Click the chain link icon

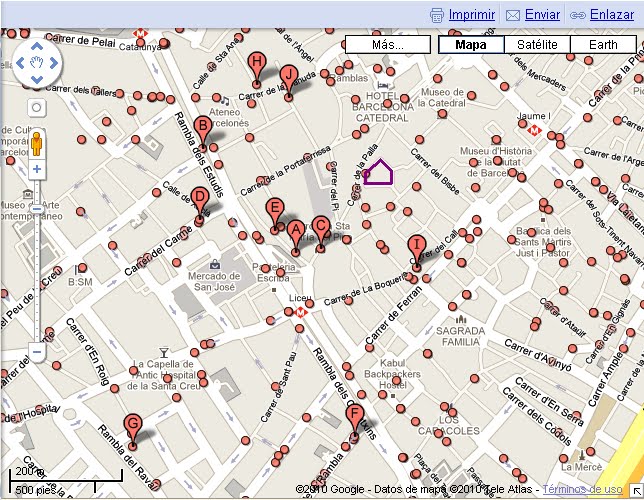click(x=577, y=16)
